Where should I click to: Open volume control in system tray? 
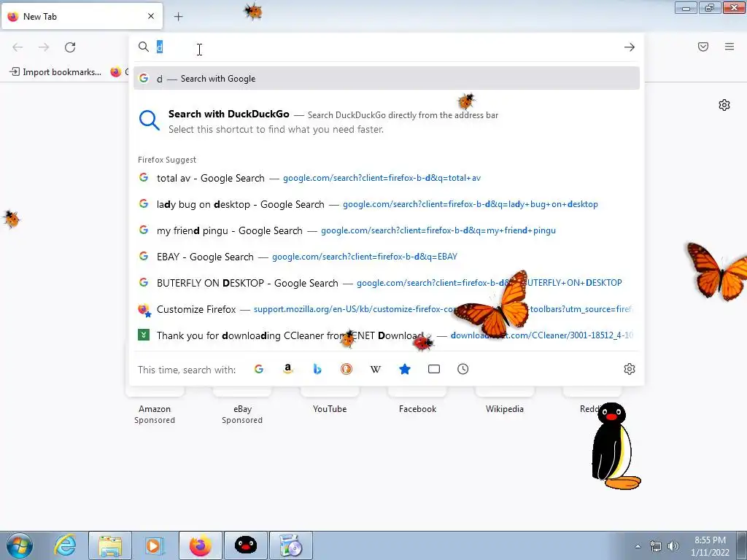click(x=673, y=546)
